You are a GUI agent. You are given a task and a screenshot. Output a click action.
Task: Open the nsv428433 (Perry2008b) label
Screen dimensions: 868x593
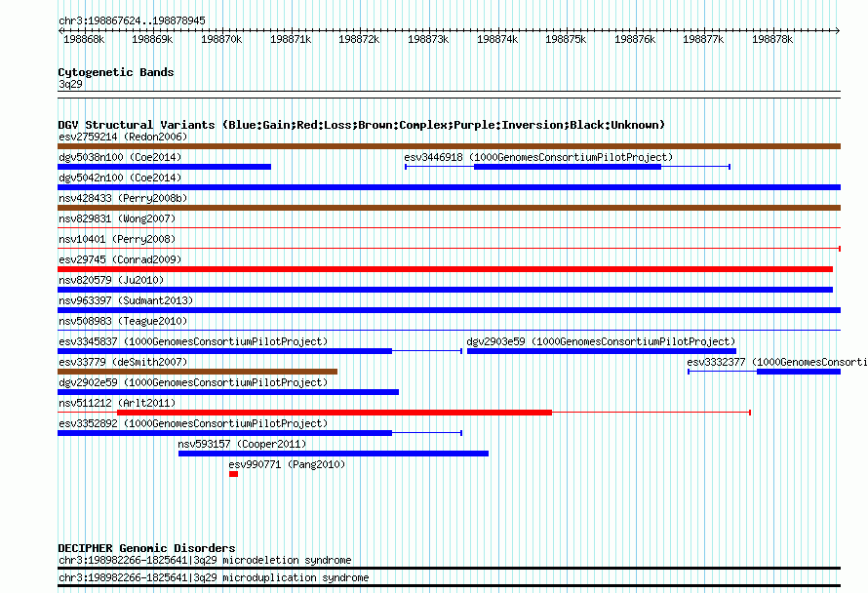(123, 198)
